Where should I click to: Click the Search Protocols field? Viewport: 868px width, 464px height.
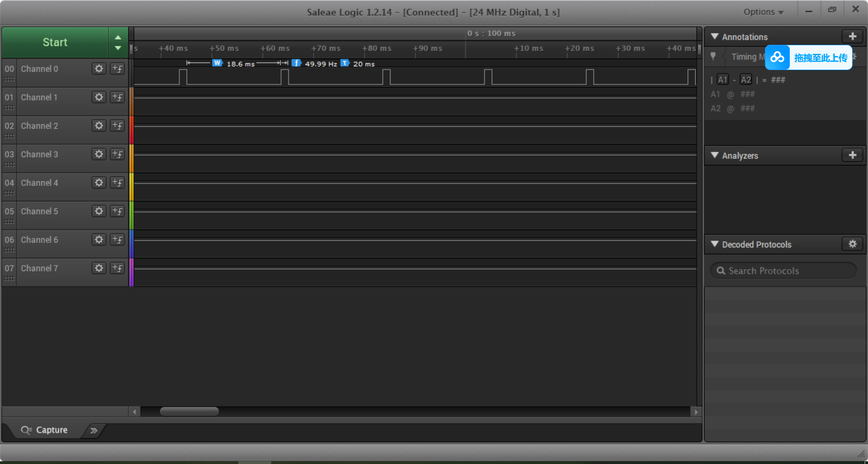784,271
